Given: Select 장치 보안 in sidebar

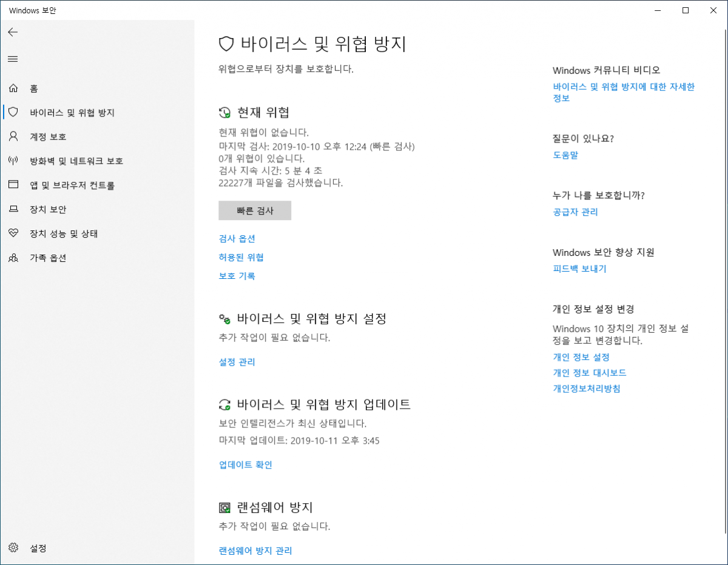Looking at the screenshot, I should 49,209.
